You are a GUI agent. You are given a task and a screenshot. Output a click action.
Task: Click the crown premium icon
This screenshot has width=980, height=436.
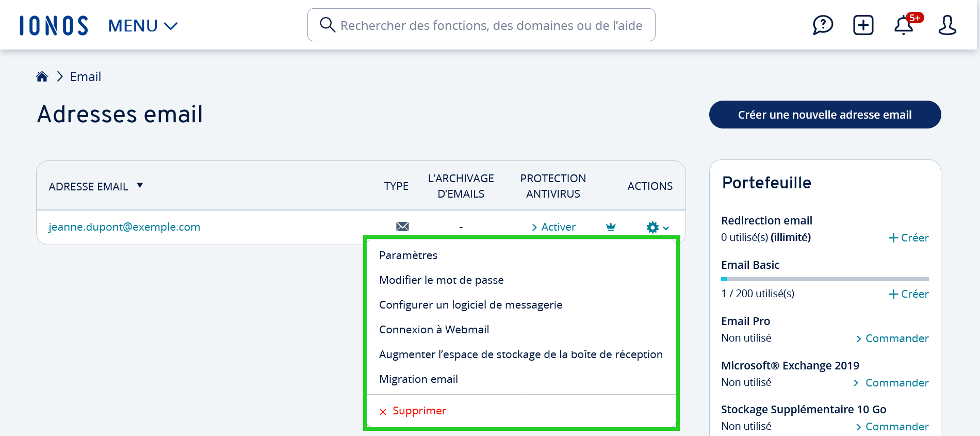[x=611, y=227]
